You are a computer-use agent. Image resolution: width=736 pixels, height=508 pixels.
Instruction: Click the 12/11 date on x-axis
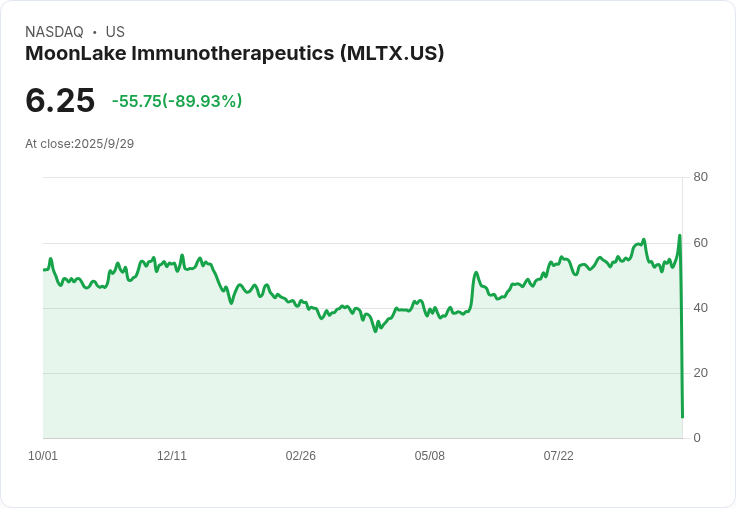point(172,456)
